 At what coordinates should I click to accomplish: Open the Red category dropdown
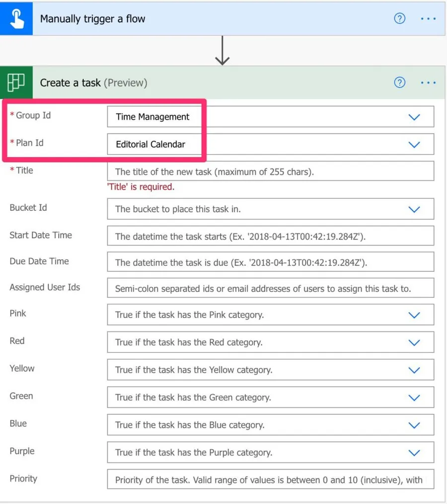tap(414, 342)
